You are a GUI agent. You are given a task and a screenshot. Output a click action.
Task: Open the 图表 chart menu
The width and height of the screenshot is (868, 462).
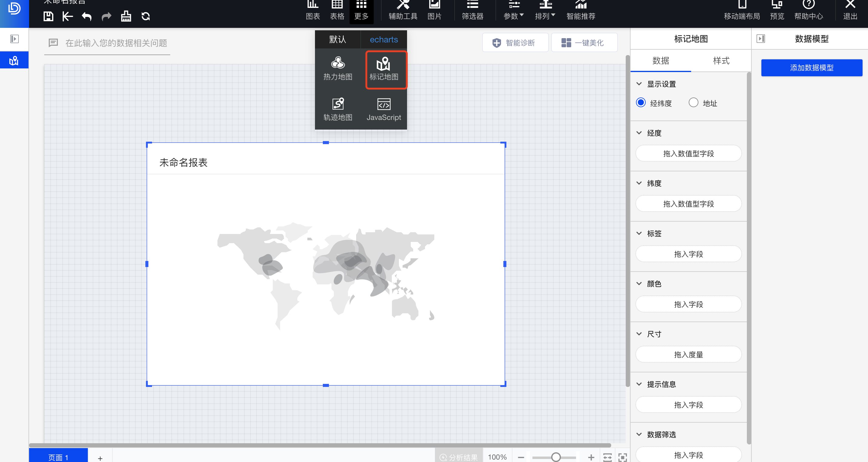click(313, 12)
